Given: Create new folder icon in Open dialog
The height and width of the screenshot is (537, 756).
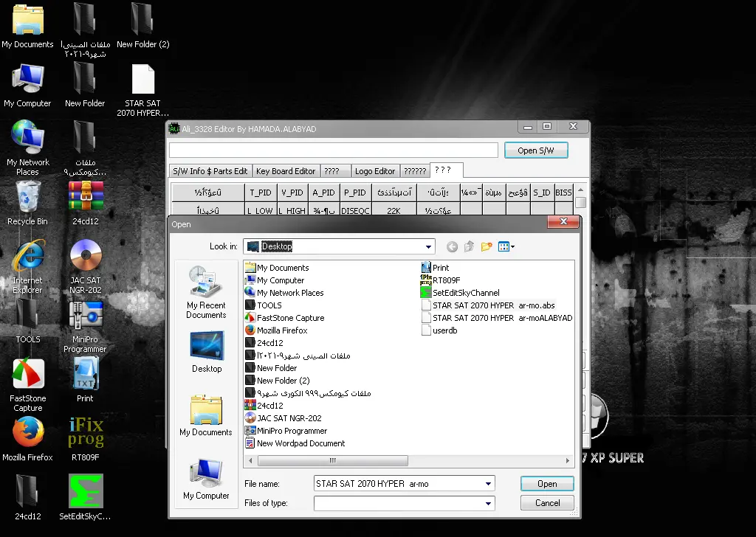Looking at the screenshot, I should click(487, 247).
